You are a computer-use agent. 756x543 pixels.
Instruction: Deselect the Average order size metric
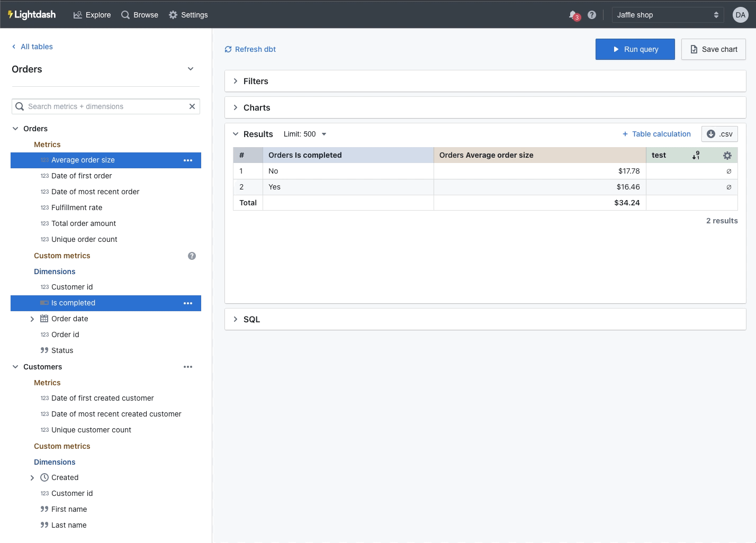(83, 160)
